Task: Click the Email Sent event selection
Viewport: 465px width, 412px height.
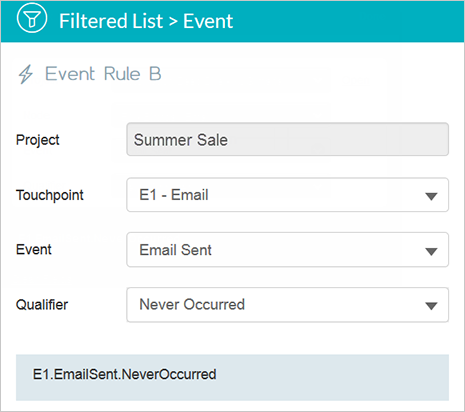Action: point(287,250)
